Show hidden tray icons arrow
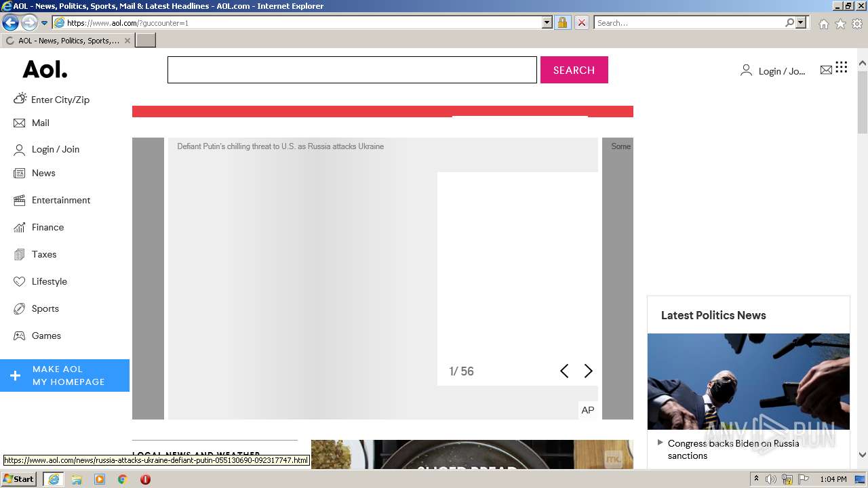The height and width of the screenshot is (488, 868). click(x=757, y=479)
